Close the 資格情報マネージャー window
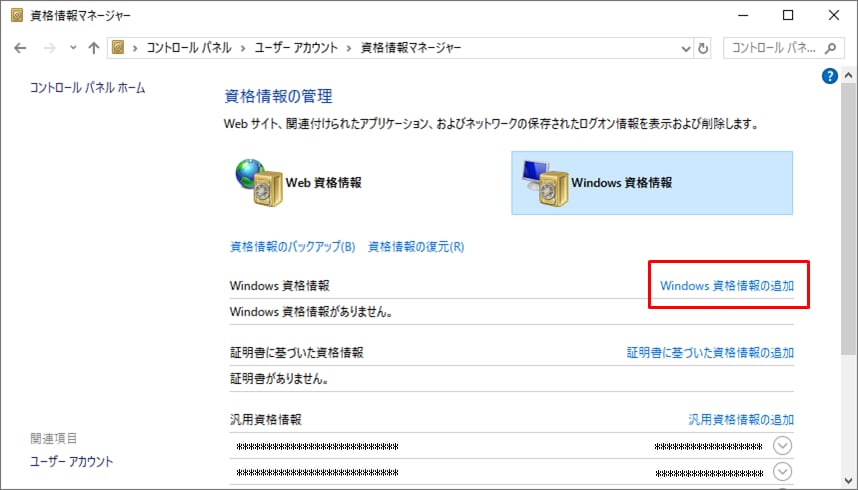Image resolution: width=858 pixels, height=490 pixels. [833, 15]
